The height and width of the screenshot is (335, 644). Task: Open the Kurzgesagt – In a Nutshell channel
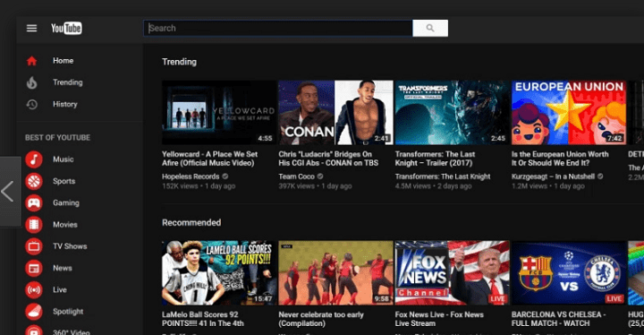(x=554, y=176)
